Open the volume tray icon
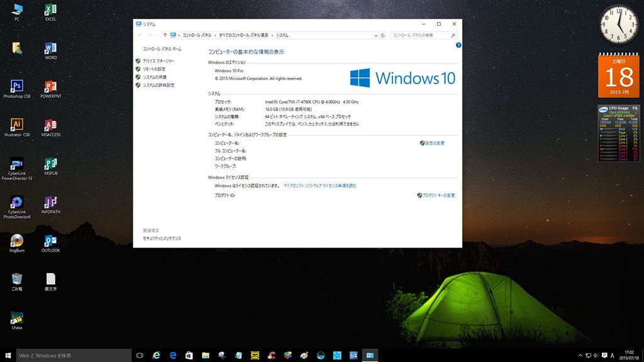The width and height of the screenshot is (644, 362). tap(596, 356)
